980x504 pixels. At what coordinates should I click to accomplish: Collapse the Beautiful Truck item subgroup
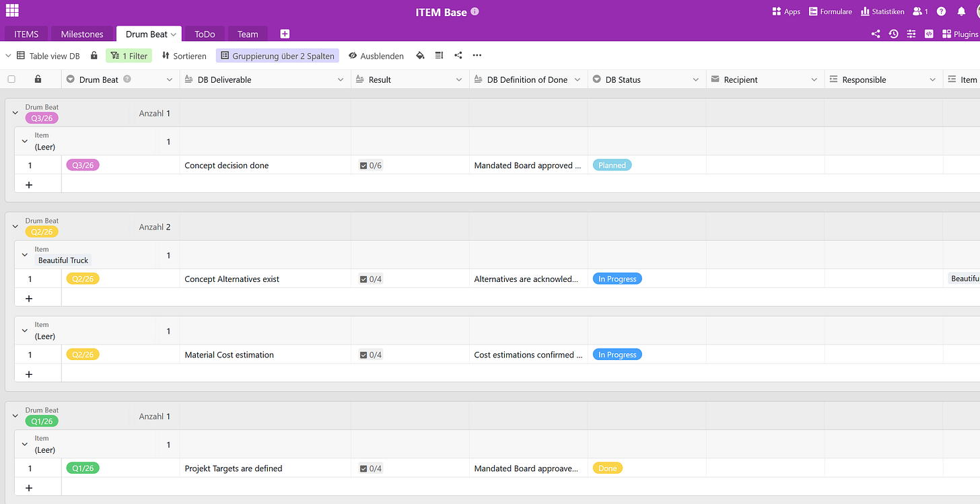[x=25, y=255]
